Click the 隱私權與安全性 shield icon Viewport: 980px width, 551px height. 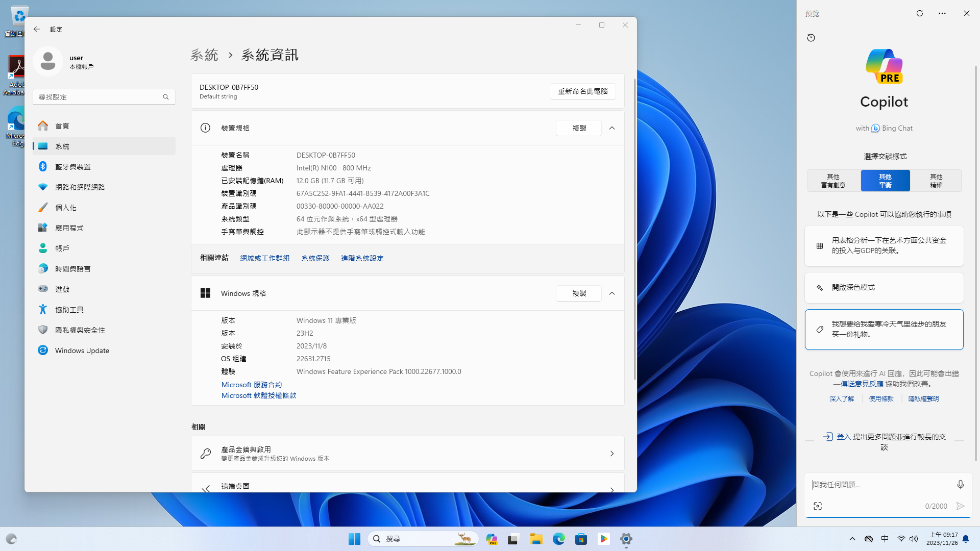point(43,330)
